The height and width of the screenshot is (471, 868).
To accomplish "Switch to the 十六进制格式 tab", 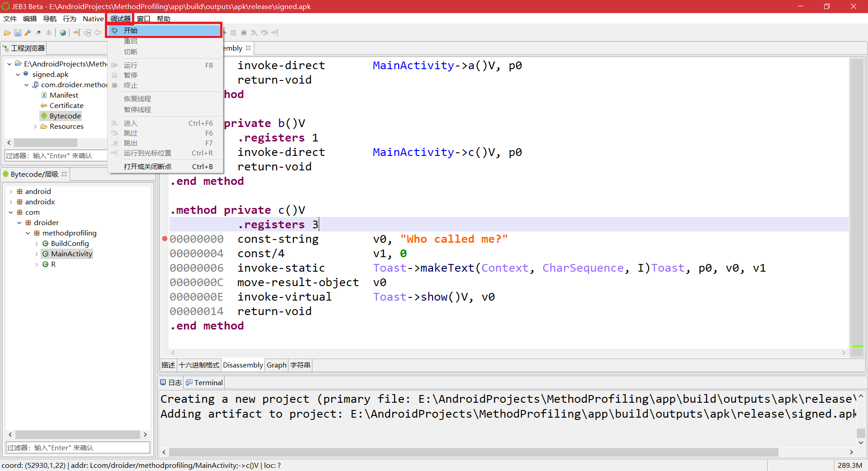I will [199, 365].
